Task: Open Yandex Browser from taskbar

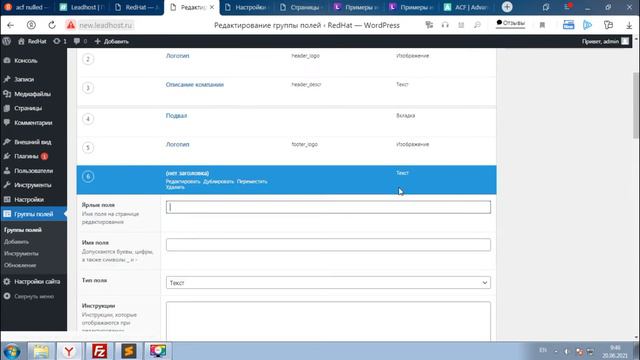Action: (x=69, y=351)
